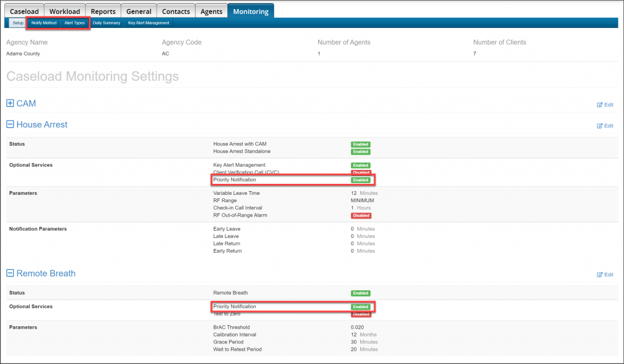Open the Daily Summary sub-tab
The image size is (624, 364).
[x=105, y=23]
